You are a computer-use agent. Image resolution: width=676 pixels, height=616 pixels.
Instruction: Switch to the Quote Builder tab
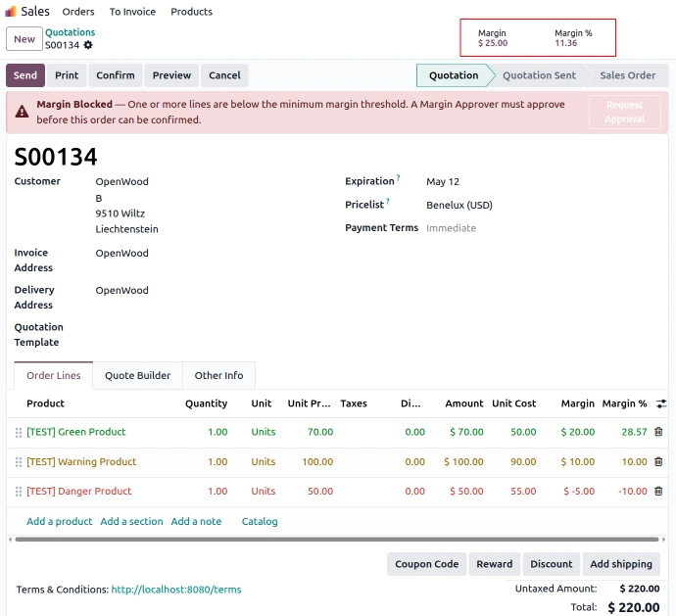coord(137,376)
